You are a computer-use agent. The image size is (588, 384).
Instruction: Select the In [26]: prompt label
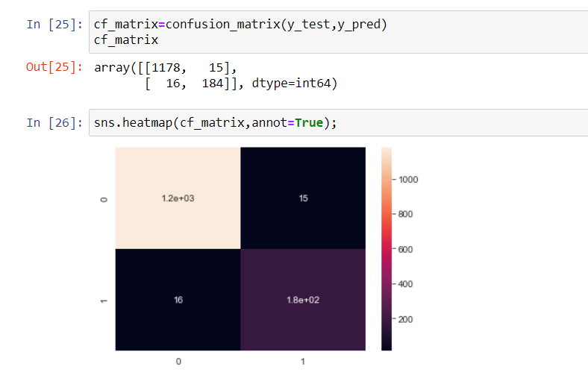coord(54,122)
